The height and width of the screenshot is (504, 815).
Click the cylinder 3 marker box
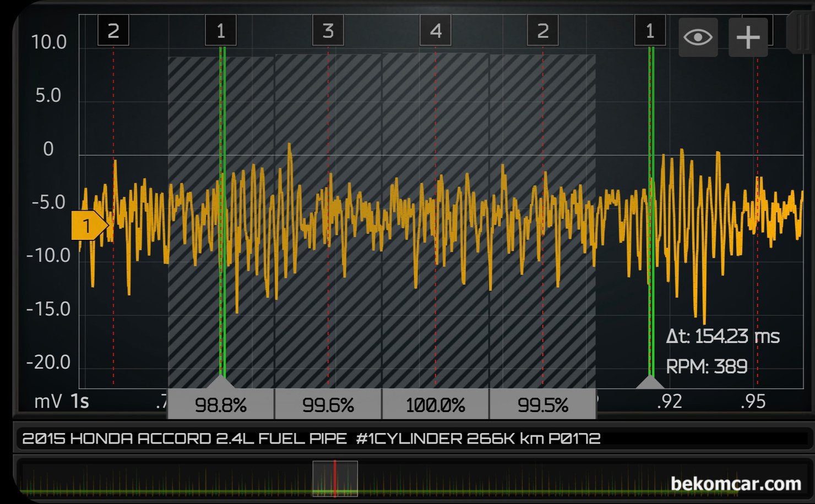click(328, 31)
